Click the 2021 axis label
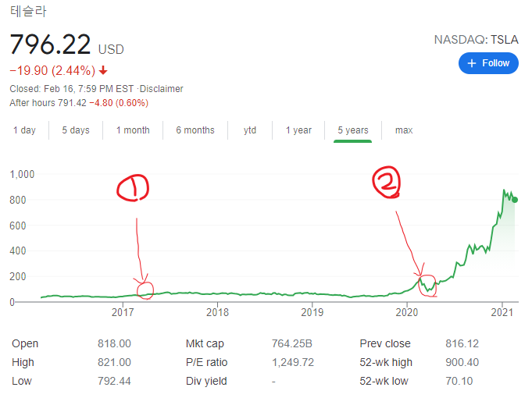Image resolution: width=532 pixels, height=398 pixels. [x=502, y=312]
